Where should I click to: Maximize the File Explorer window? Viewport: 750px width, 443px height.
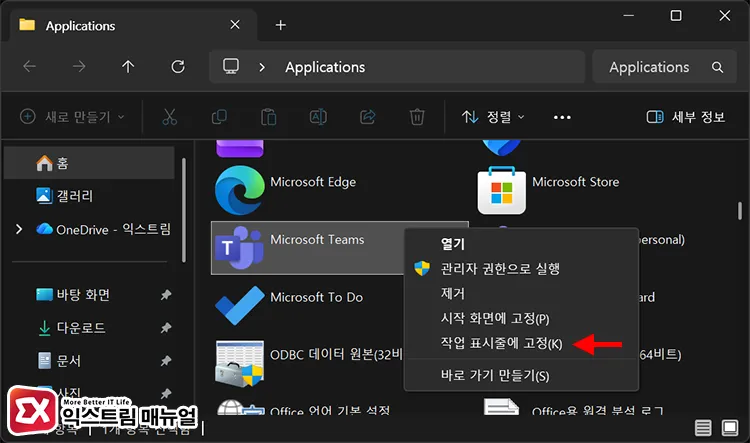pyautogui.click(x=676, y=16)
